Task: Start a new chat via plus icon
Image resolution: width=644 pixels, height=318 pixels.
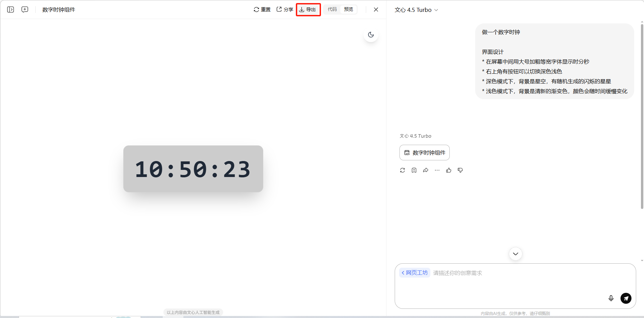Action: (x=25, y=10)
